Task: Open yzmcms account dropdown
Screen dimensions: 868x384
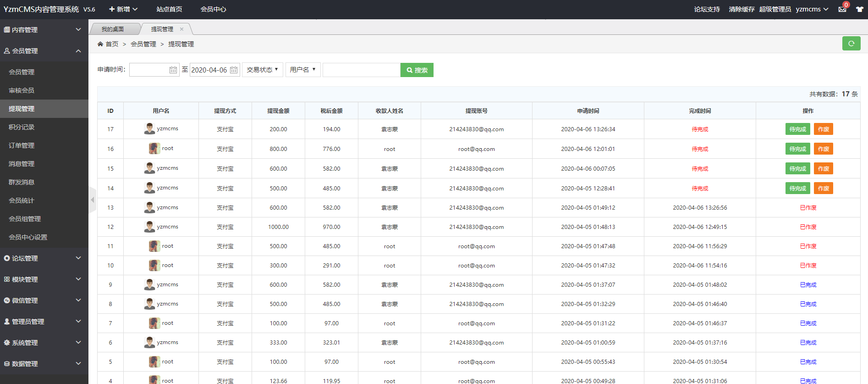Action: [812, 9]
